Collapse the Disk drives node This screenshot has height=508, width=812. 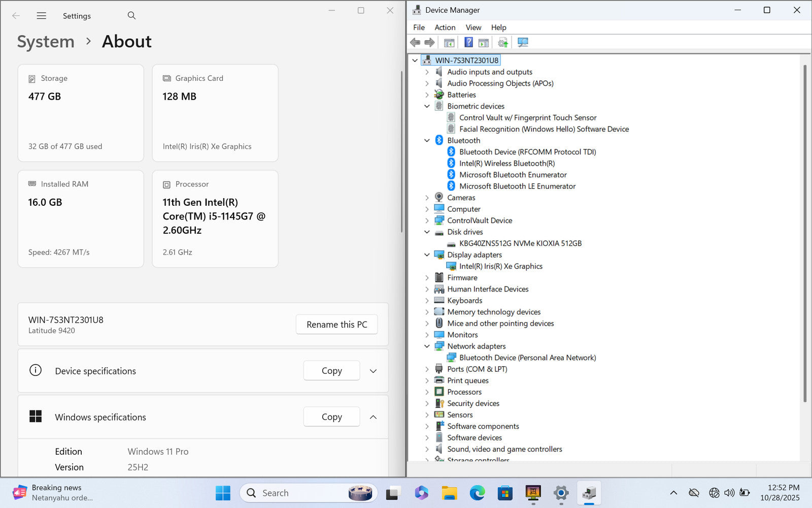427,232
